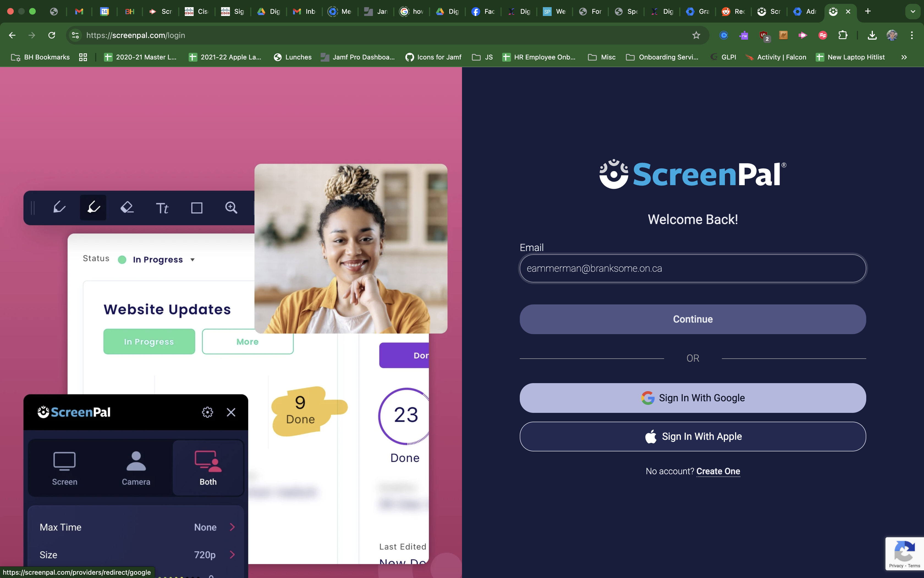This screenshot has height=578, width=924.
Task: Click the ScreenPal logo on login panel
Action: click(x=693, y=174)
